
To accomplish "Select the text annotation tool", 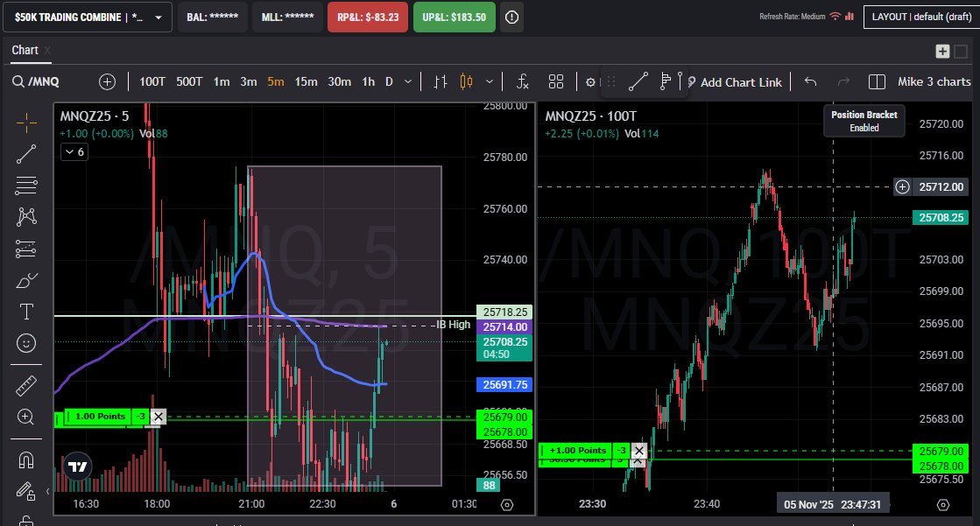I will [26, 312].
